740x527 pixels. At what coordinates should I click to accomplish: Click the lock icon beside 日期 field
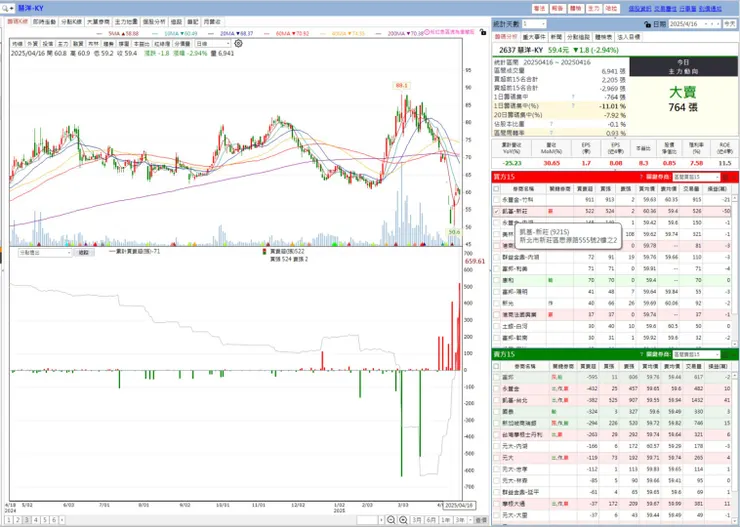(648, 24)
